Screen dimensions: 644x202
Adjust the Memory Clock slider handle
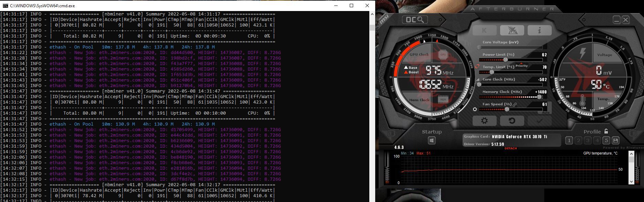click(539, 97)
